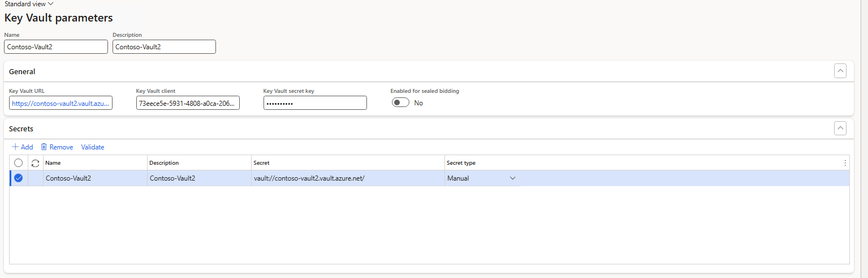Image resolution: width=868 pixels, height=278 pixels.
Task: Focus the Key Vault client field
Action: (x=188, y=104)
